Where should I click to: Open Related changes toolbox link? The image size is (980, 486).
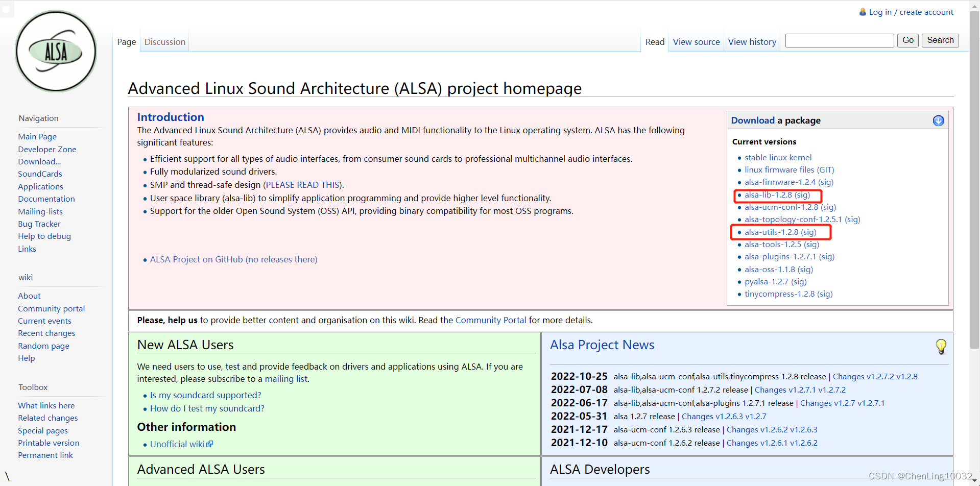pos(48,418)
